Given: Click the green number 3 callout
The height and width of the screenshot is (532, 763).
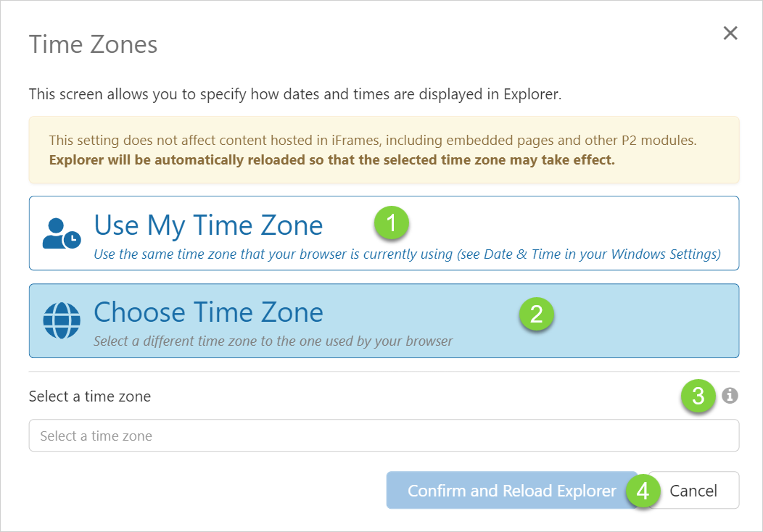Looking at the screenshot, I should (698, 396).
